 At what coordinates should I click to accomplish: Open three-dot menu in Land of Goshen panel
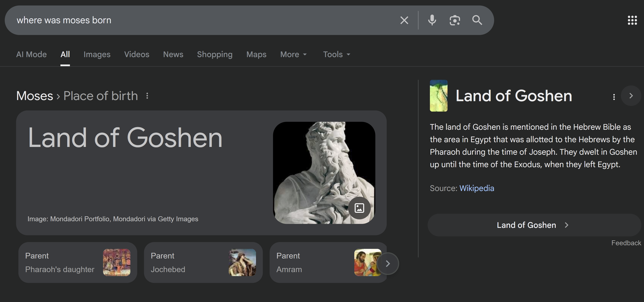614,97
